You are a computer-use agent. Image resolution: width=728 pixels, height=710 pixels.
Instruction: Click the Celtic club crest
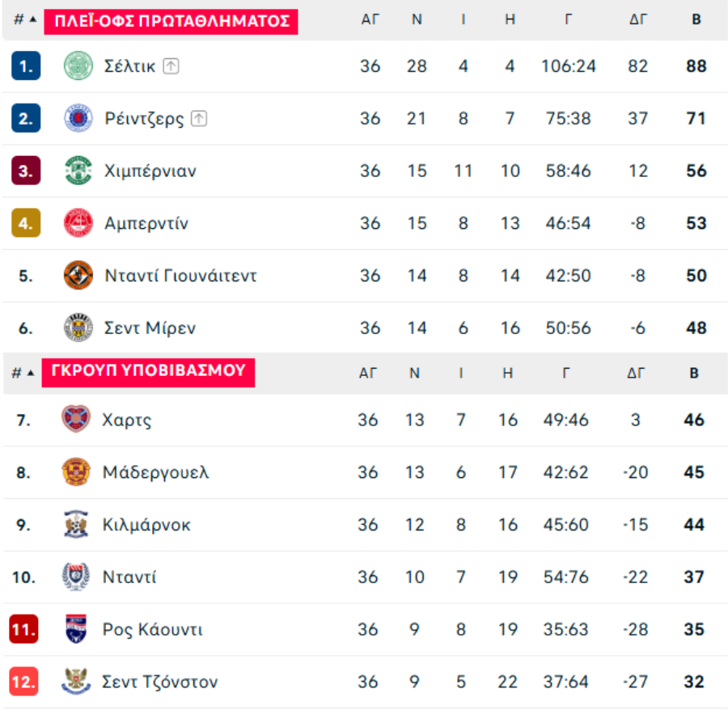tap(78, 66)
